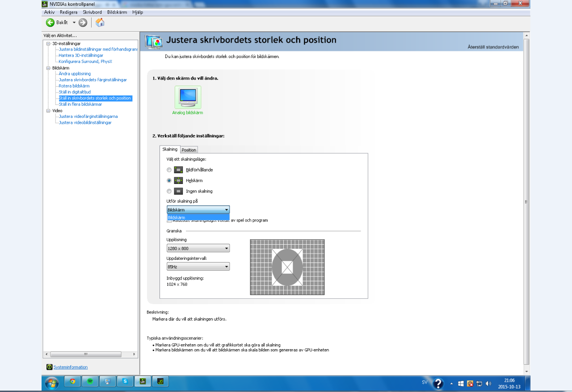Open the Skrivbord menu
Image resolution: width=572 pixels, height=392 pixels.
[x=92, y=12]
